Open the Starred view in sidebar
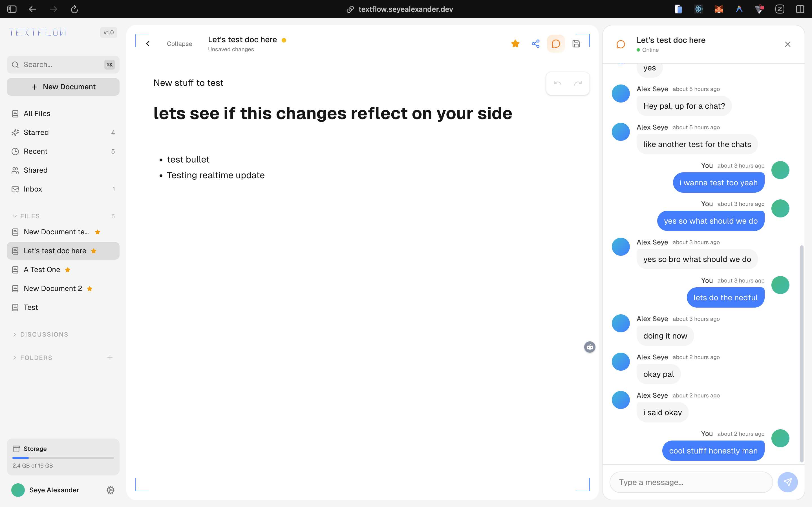812x507 pixels. pos(36,132)
